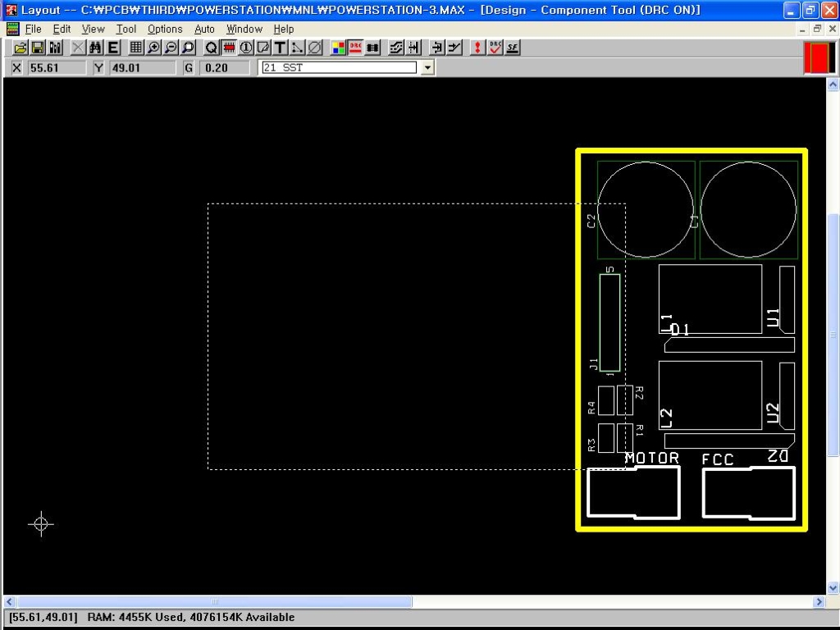Open the document icon menu beside File

12,29
